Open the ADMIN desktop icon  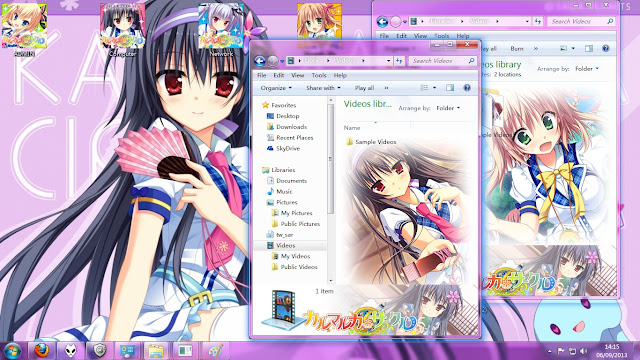(24, 30)
